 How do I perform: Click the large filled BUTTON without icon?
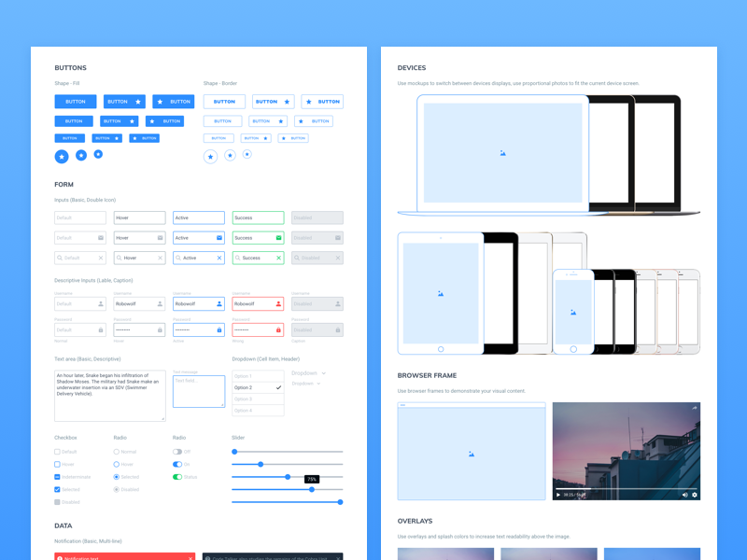pyautogui.click(x=76, y=102)
